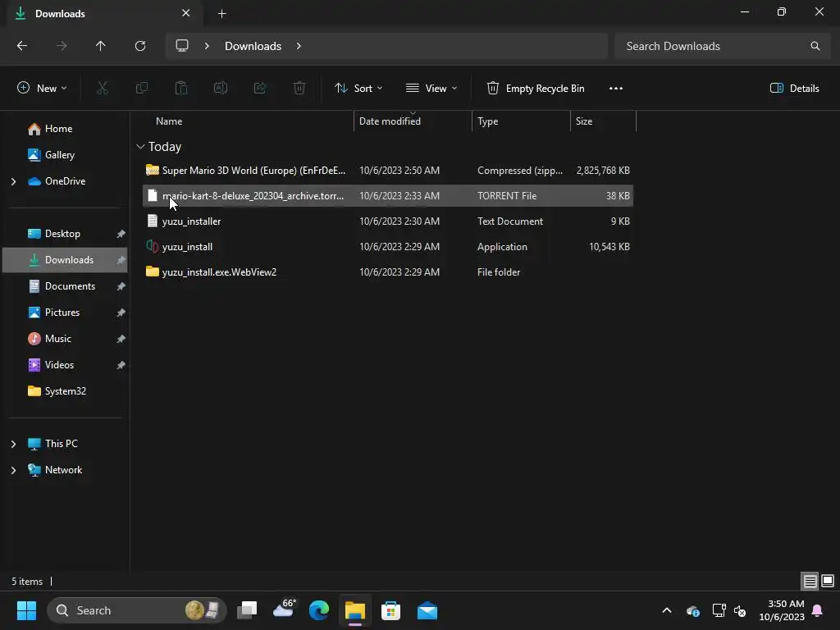
Task: Click the forward navigation arrow
Action: pos(62,46)
